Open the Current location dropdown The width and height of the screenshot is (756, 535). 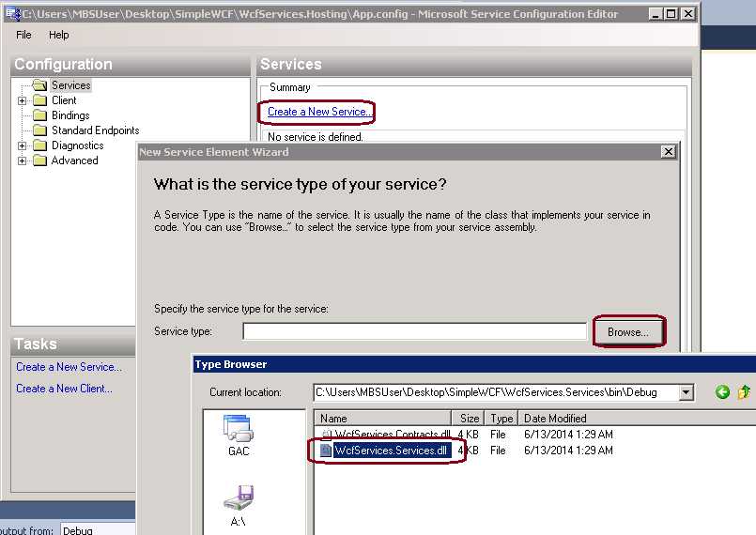tap(687, 393)
